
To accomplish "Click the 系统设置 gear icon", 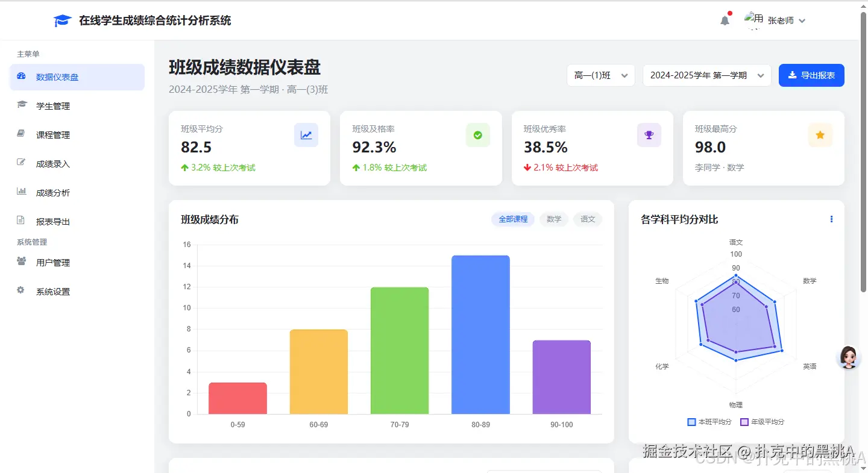I will tap(20, 290).
